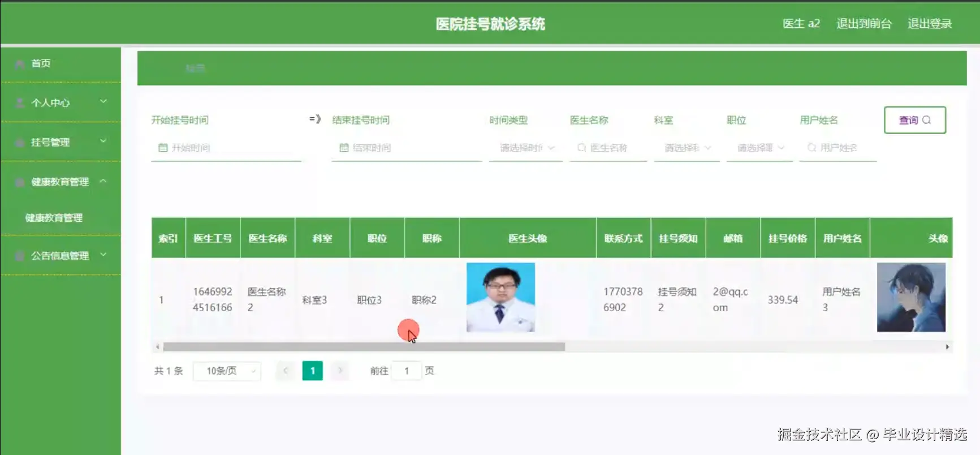Focus the 用户姓名 search input
980x455 pixels.
tap(838, 148)
